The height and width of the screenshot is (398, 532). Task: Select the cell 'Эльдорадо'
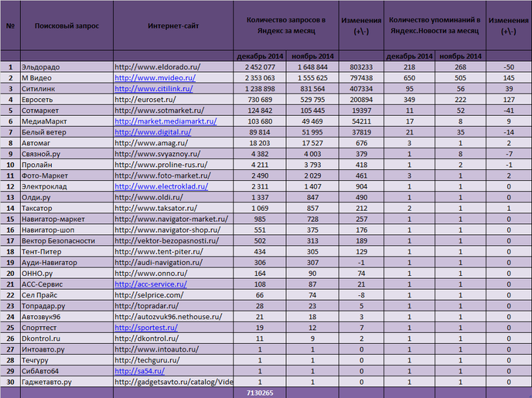[66, 67]
